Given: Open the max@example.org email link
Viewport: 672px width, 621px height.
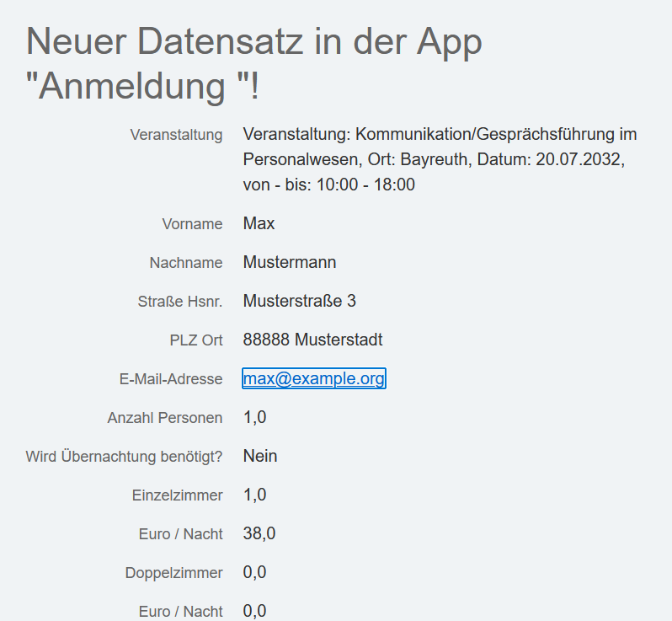Looking at the screenshot, I should (314, 378).
